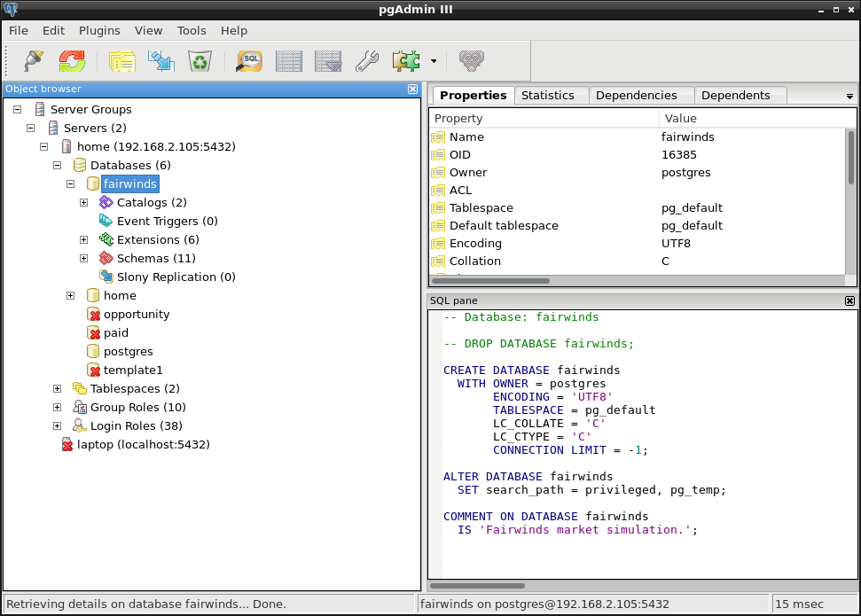Select the disconnected paid database

pos(116,333)
